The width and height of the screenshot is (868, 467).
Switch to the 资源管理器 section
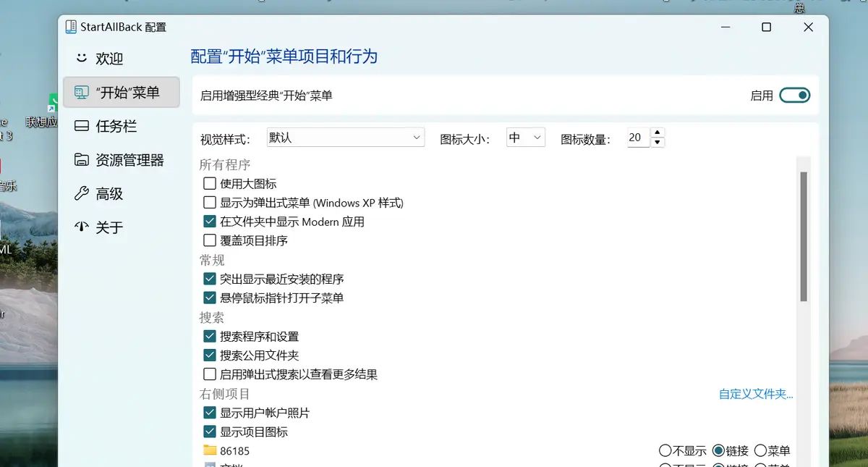coord(122,160)
